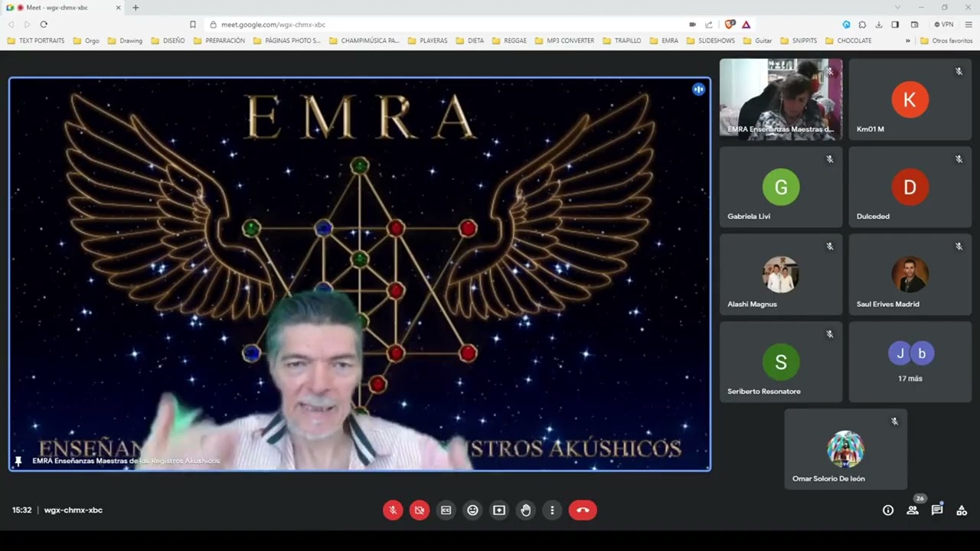Image resolution: width=980 pixels, height=551 pixels.
Task: Go back with the browser back arrow
Action: point(12,24)
